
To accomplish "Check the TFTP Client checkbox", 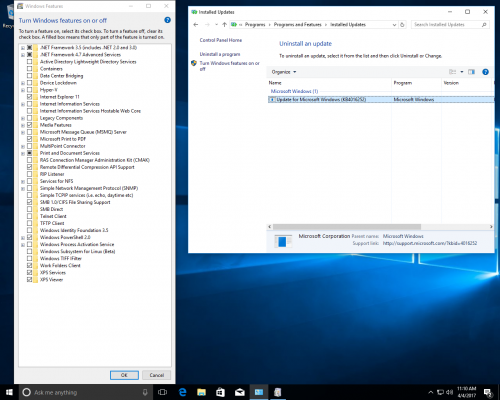I will (x=30, y=223).
